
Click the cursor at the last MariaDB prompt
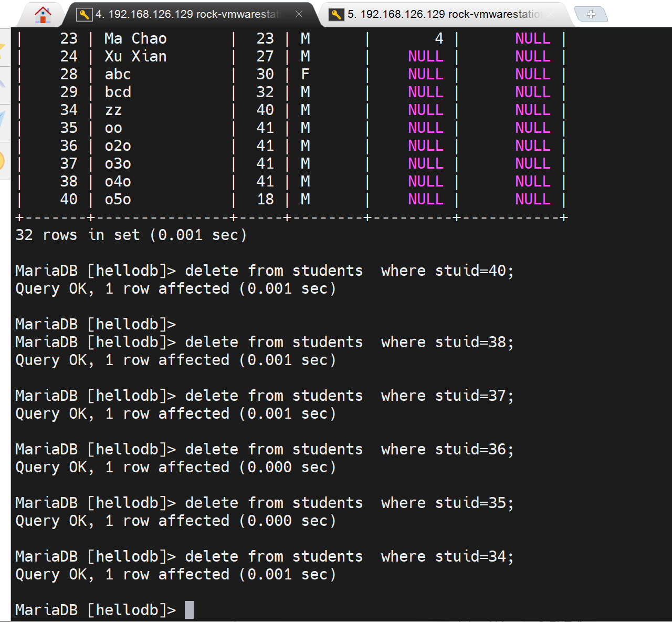[189, 610]
